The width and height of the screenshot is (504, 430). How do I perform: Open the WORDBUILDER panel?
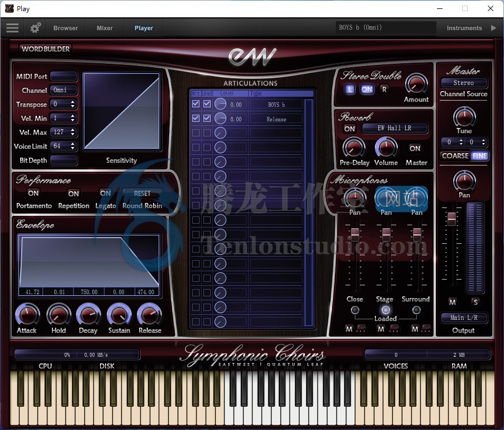click(45, 49)
